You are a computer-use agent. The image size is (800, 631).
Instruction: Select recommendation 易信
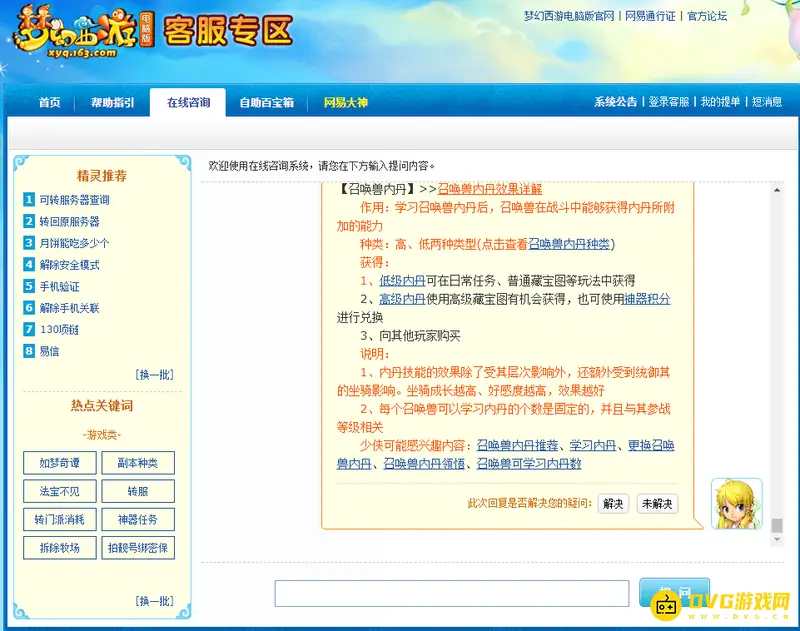pos(49,351)
